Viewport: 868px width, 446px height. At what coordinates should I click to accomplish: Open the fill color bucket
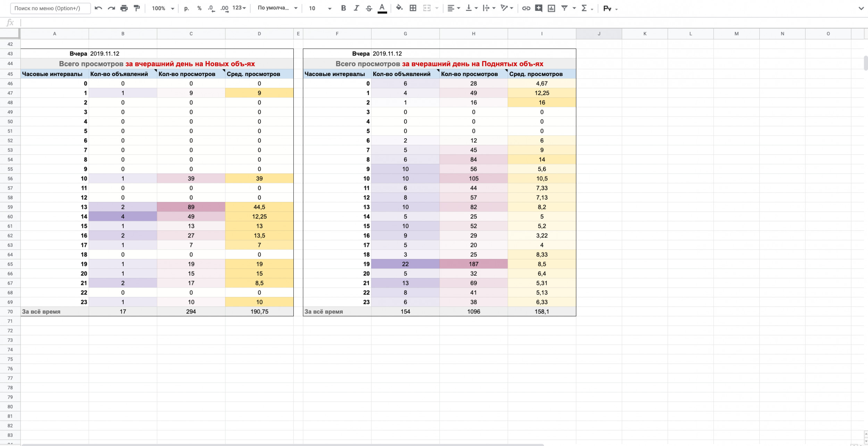399,8
